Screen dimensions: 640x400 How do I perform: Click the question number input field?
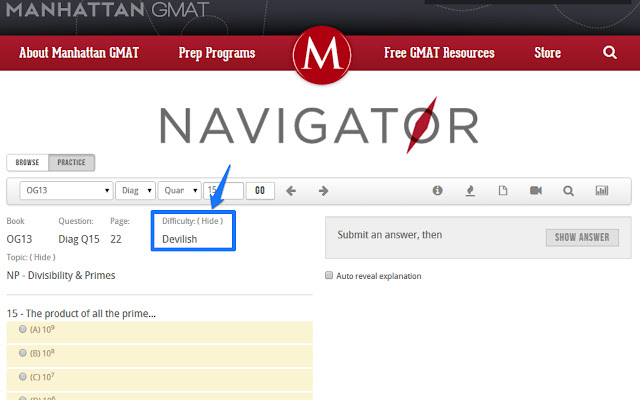point(224,191)
